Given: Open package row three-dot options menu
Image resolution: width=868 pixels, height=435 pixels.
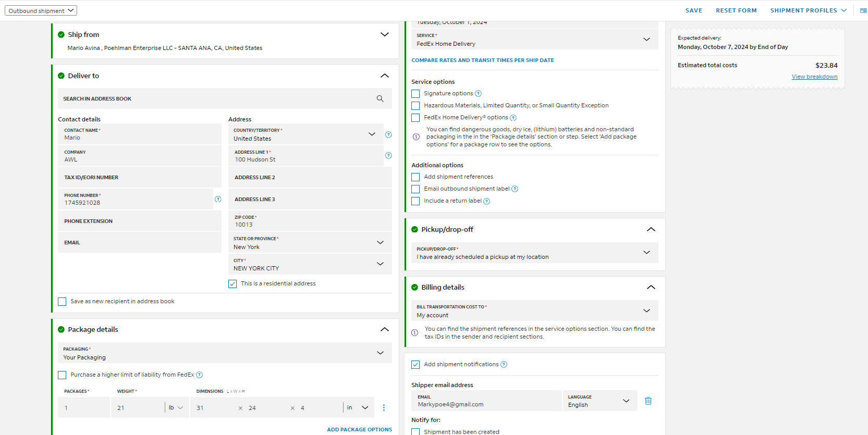Looking at the screenshot, I should point(384,407).
